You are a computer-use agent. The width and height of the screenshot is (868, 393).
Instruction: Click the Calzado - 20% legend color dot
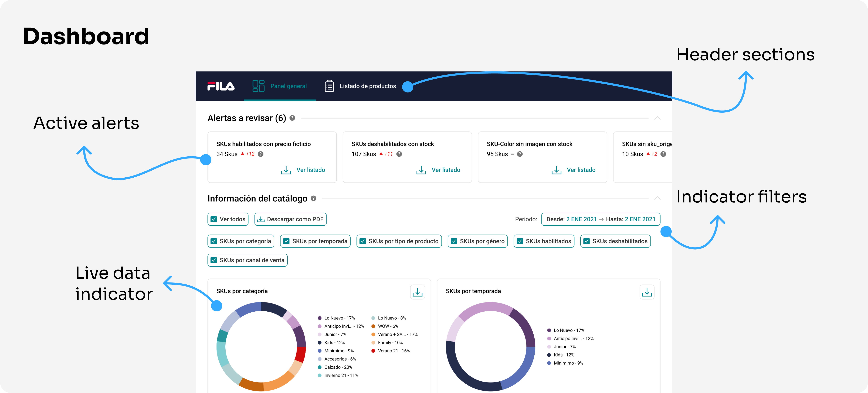point(319,367)
